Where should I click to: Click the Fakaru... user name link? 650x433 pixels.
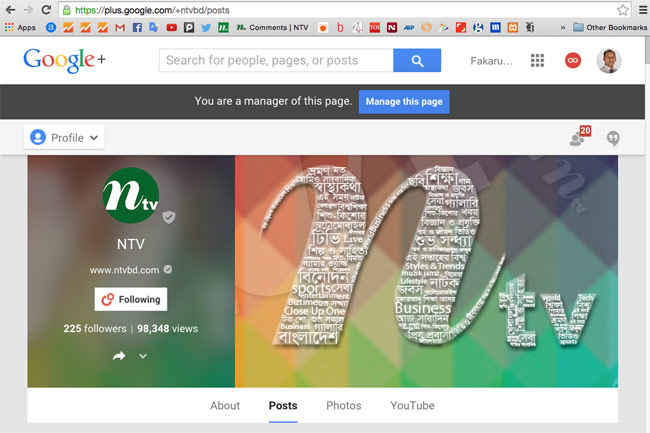491,61
